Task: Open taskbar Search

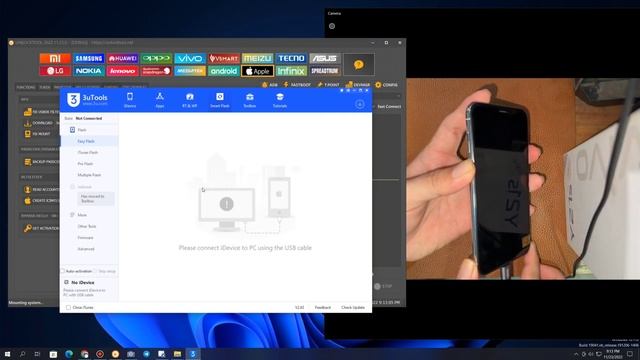Action: coord(22,354)
